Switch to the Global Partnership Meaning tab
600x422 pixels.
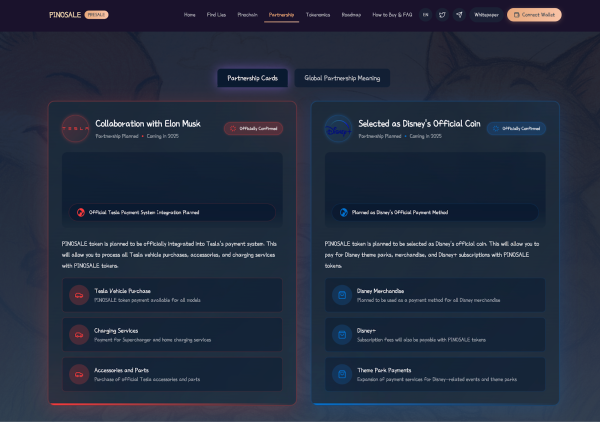[341, 78]
